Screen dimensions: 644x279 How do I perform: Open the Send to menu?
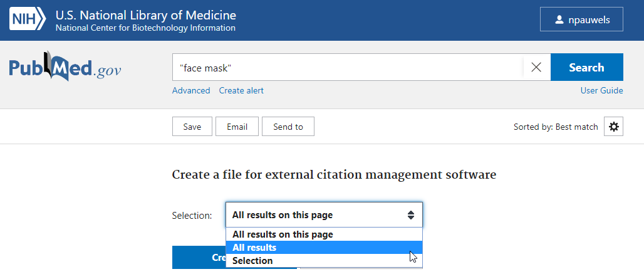[288, 127]
